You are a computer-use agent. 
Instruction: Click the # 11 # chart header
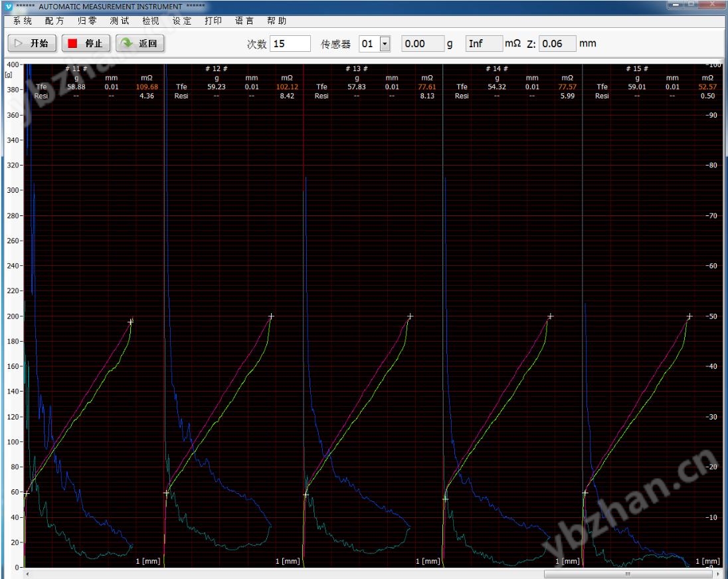76,68
